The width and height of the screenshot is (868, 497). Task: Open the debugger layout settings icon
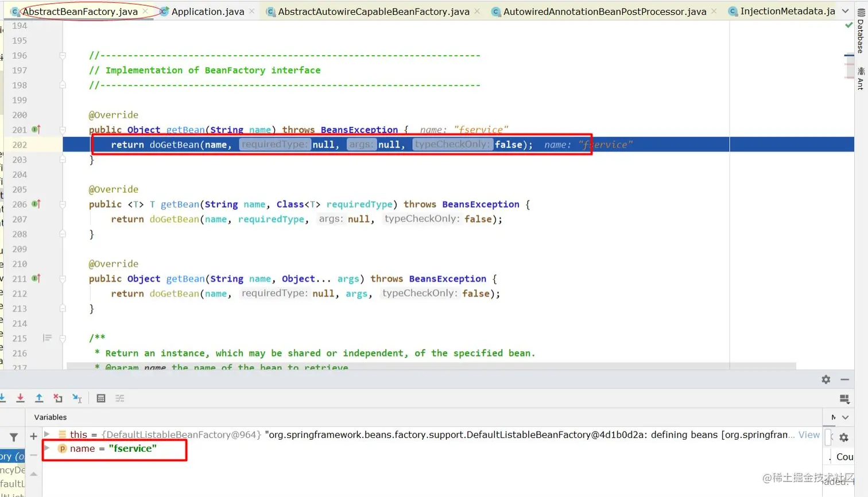(844, 399)
